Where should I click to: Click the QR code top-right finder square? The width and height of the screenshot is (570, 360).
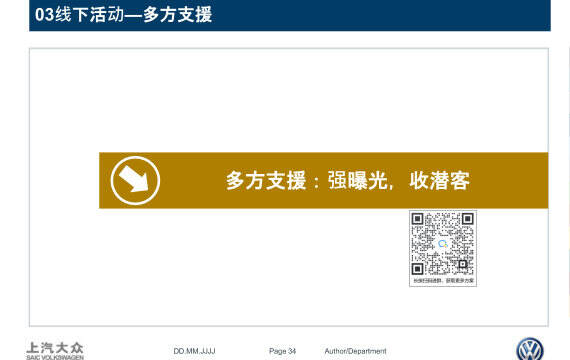(x=467, y=219)
